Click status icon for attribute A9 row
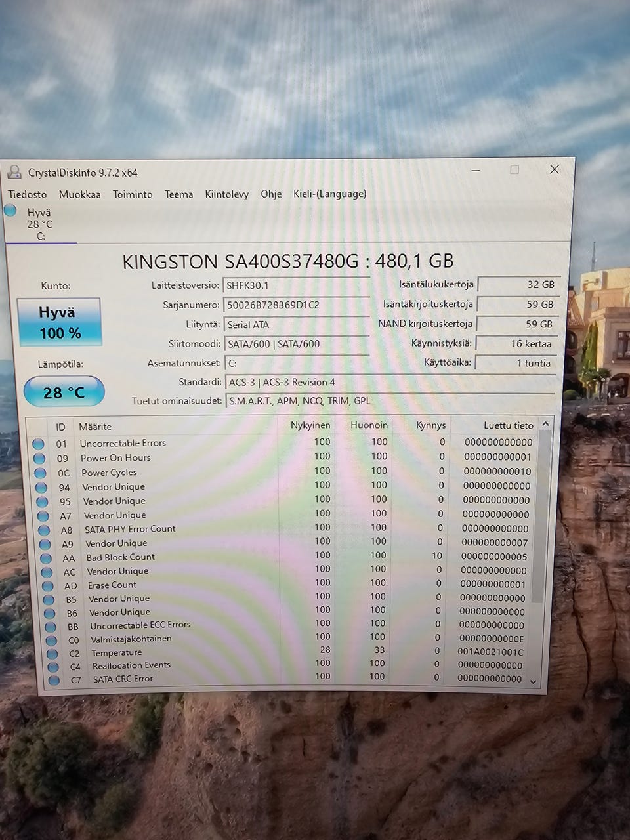This screenshot has width=630, height=840. [45, 544]
